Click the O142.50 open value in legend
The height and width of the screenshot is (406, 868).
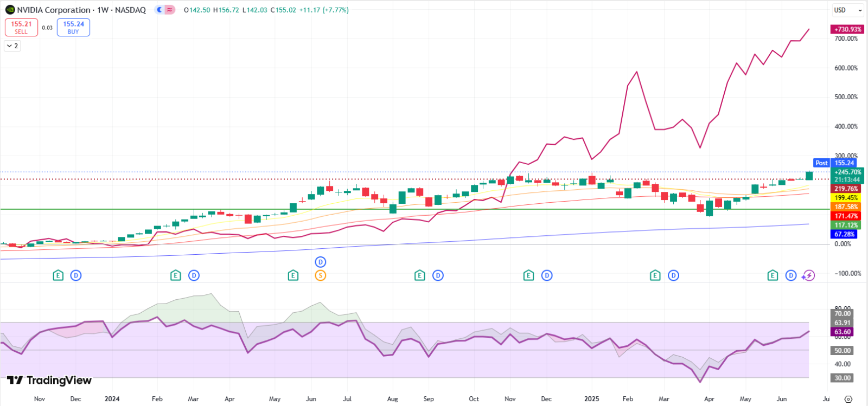(x=197, y=10)
